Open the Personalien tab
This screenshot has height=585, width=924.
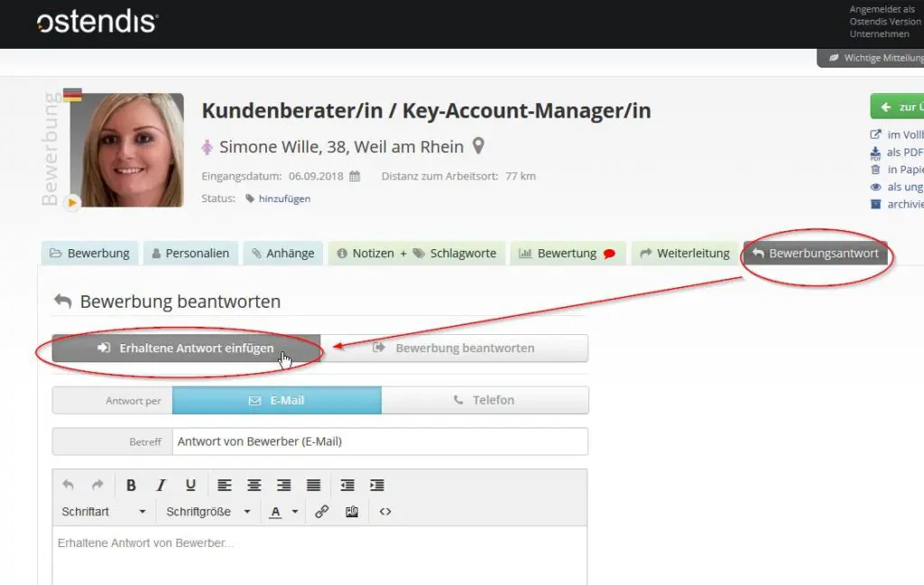[191, 253]
